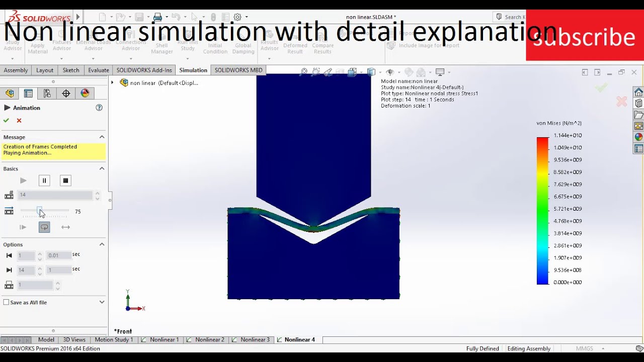Image resolution: width=644 pixels, height=362 pixels.
Task: Click Zoom to Fit view icon
Action: point(303,72)
